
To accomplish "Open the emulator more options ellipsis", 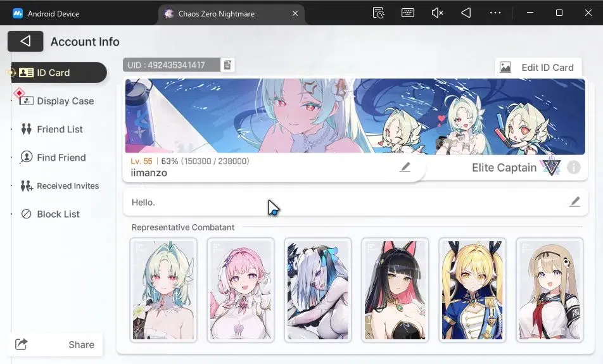I will (495, 13).
